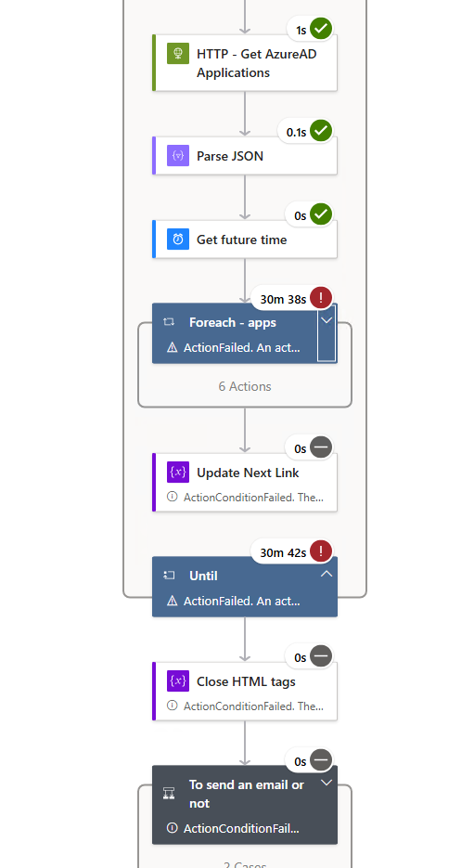
Task: Open the Get future time action card
Action: [245, 240]
